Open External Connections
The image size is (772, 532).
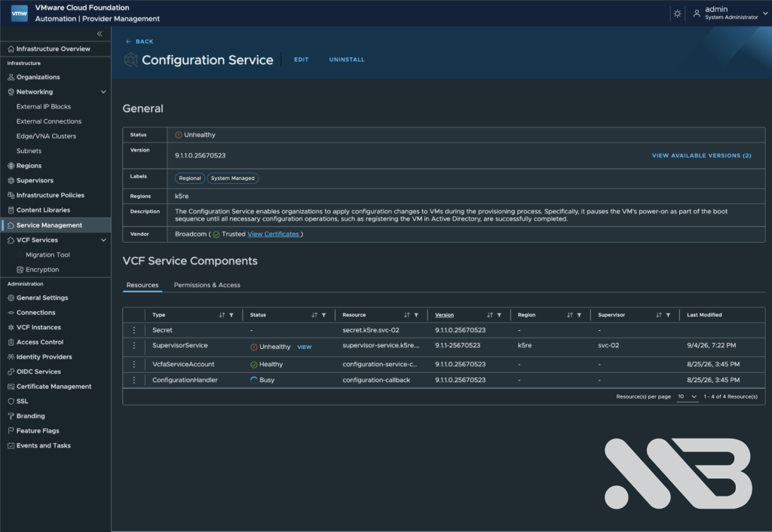(x=49, y=121)
